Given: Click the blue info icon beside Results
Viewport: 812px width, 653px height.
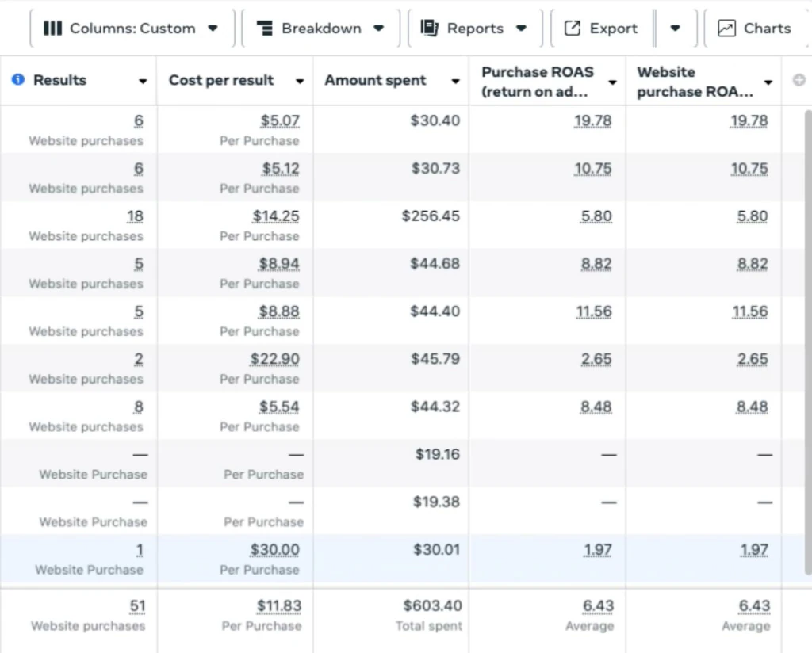Looking at the screenshot, I should point(18,79).
